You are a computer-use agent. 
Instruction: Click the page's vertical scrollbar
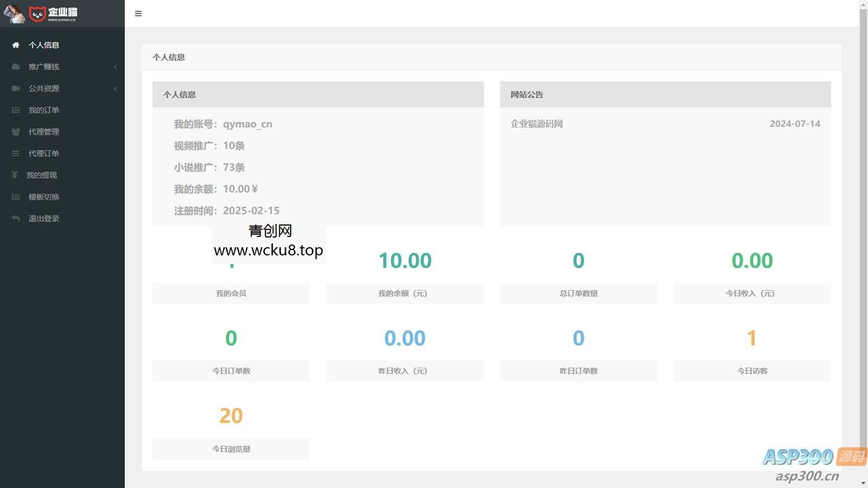pos(863,217)
